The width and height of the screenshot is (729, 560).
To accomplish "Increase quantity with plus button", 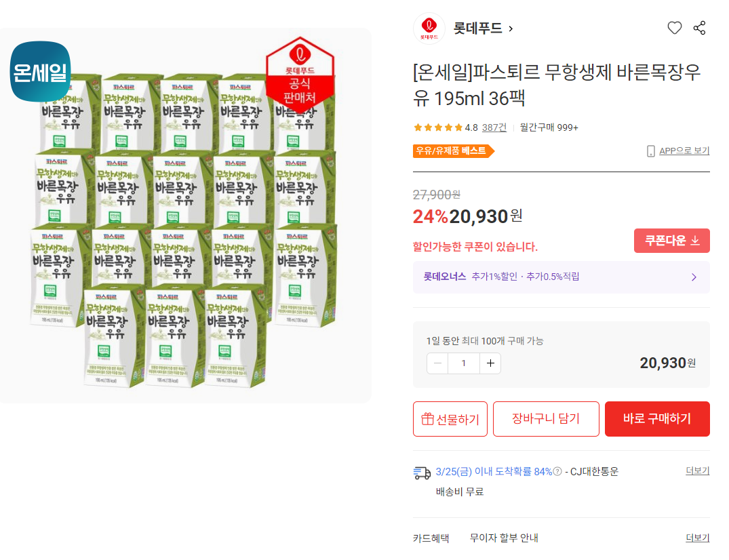I will (x=490, y=363).
